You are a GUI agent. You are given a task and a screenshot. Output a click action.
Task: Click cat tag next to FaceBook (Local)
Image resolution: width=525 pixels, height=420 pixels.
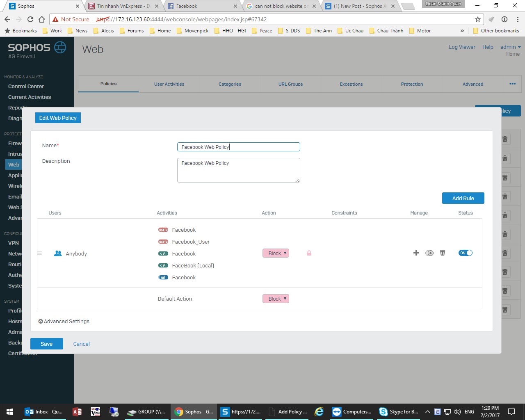click(163, 265)
